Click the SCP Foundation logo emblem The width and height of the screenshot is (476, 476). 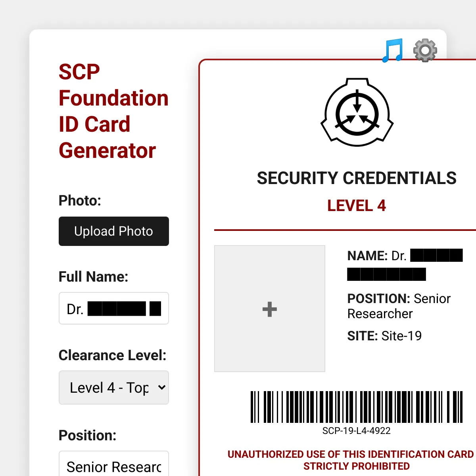(x=357, y=112)
